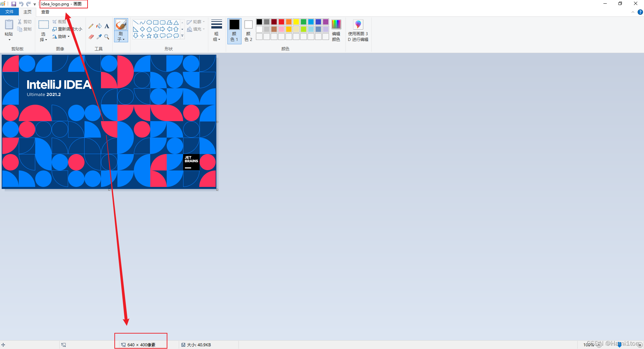This screenshot has width=644, height=349.
Task: Pick the Rounded rectangular callout shape
Action: click(162, 36)
